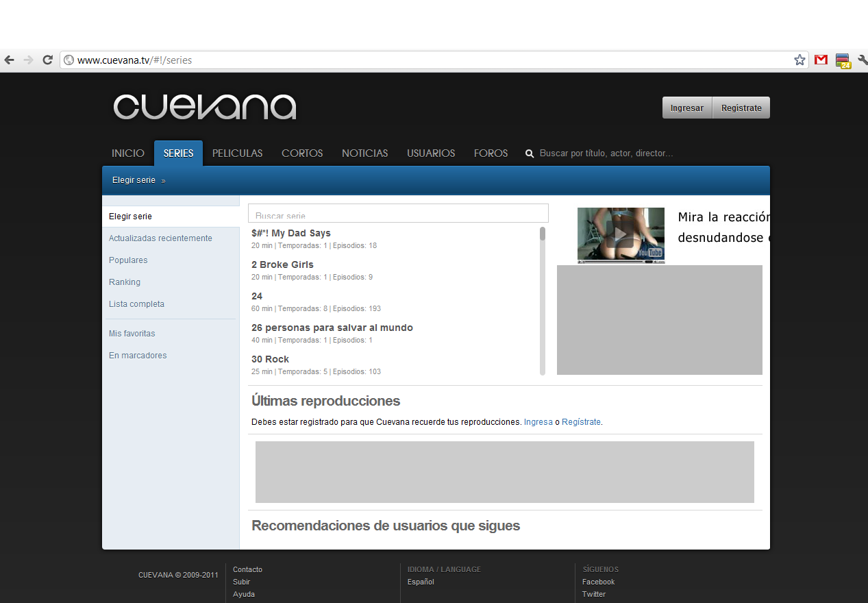
Task: Open the FOROS tab
Action: (x=491, y=153)
